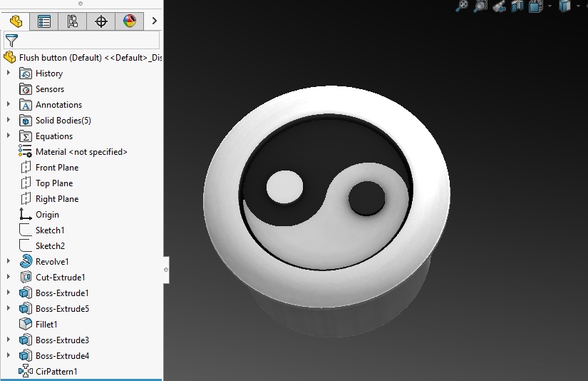Click the Front Plane icon
The width and height of the screenshot is (588, 381).
tap(26, 167)
